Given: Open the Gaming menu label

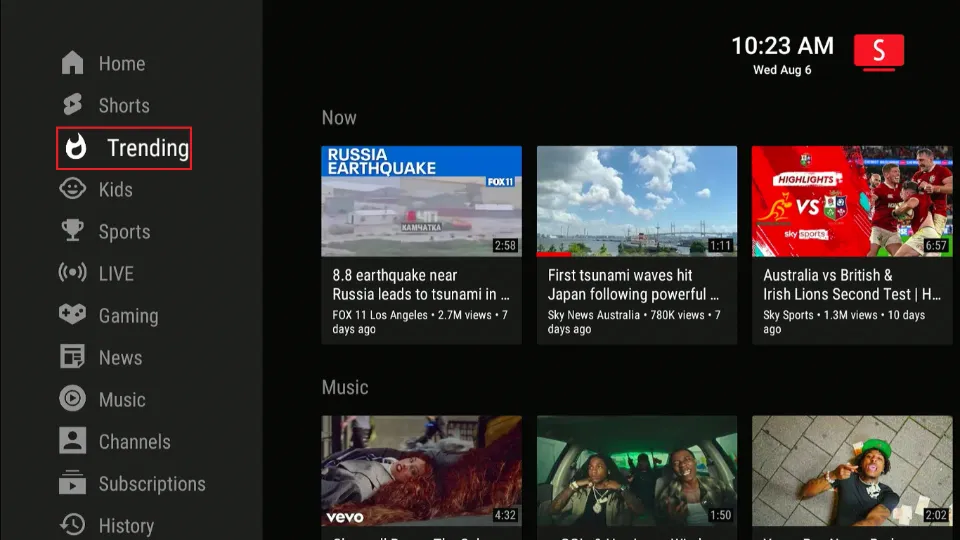Looking at the screenshot, I should click(129, 316).
